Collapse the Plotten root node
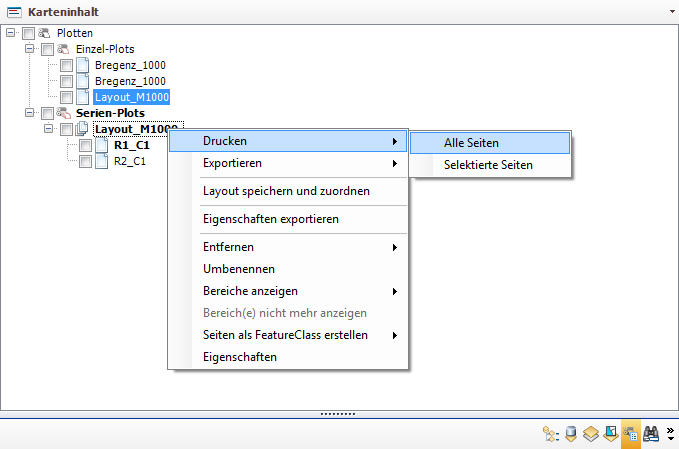The width and height of the screenshot is (679, 449). [10, 32]
